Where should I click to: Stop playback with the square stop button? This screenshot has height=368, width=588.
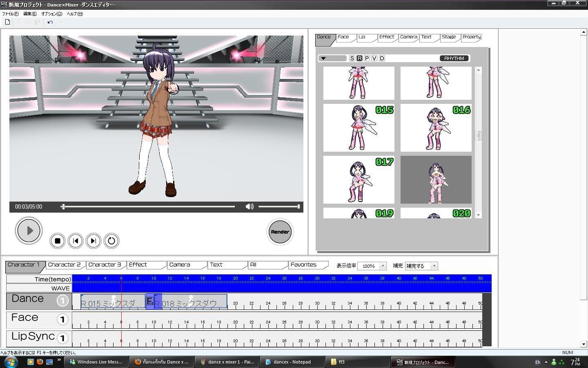(58, 241)
